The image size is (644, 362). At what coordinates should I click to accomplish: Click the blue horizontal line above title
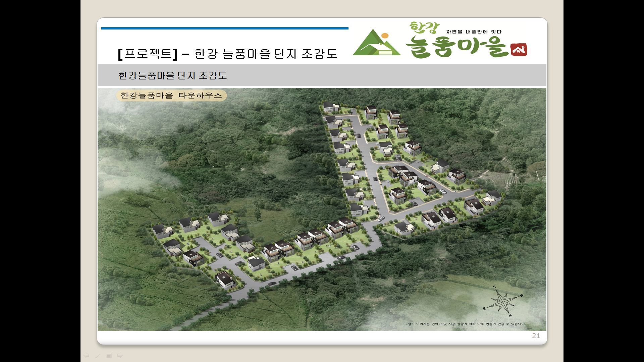225,28
